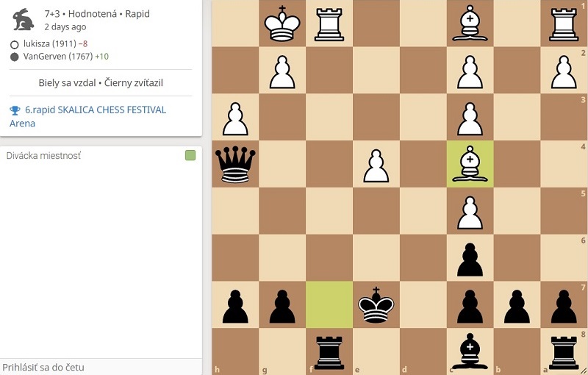Click the board resize handle corner
The width and height of the screenshot is (588, 375).
click(x=584, y=371)
